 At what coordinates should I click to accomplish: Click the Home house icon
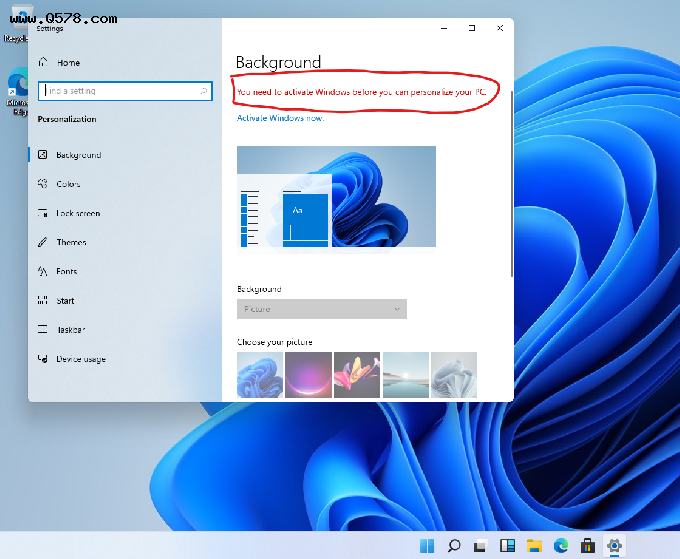(42, 62)
